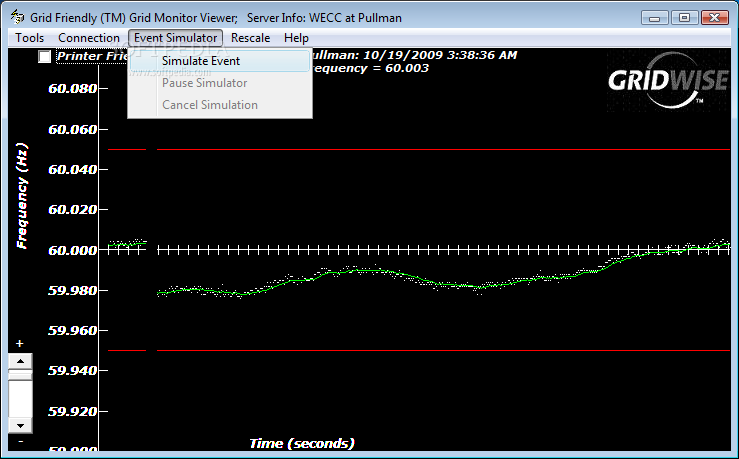Open the Tools menu

pyautogui.click(x=29, y=38)
